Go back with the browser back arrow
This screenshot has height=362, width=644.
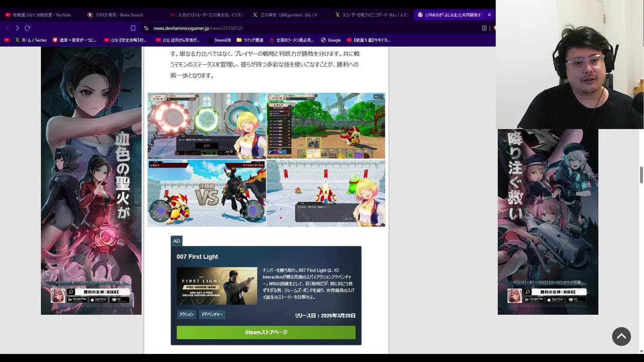coord(7,28)
